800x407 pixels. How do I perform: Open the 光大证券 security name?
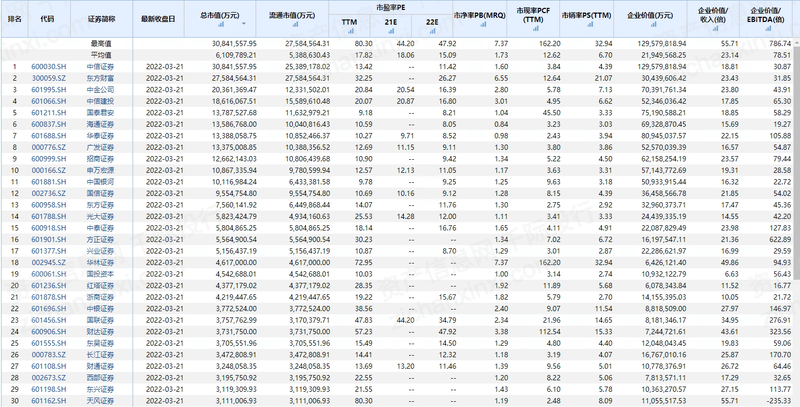101,216
